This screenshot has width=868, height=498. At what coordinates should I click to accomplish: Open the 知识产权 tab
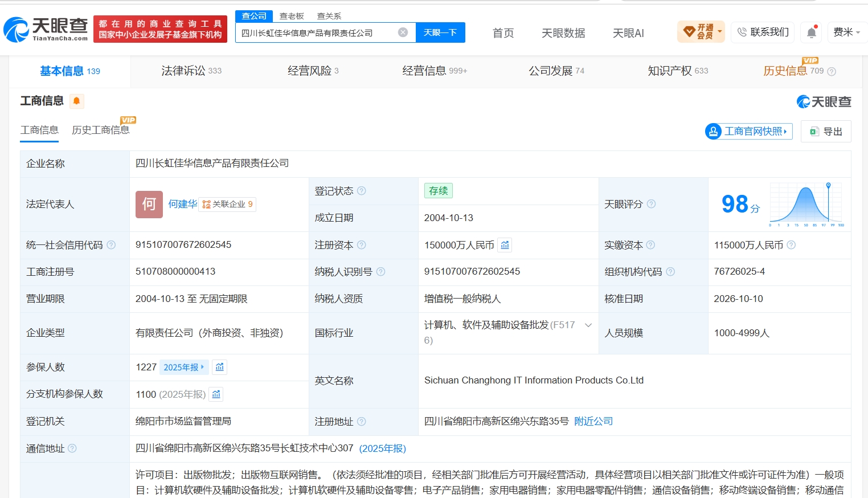(x=678, y=71)
